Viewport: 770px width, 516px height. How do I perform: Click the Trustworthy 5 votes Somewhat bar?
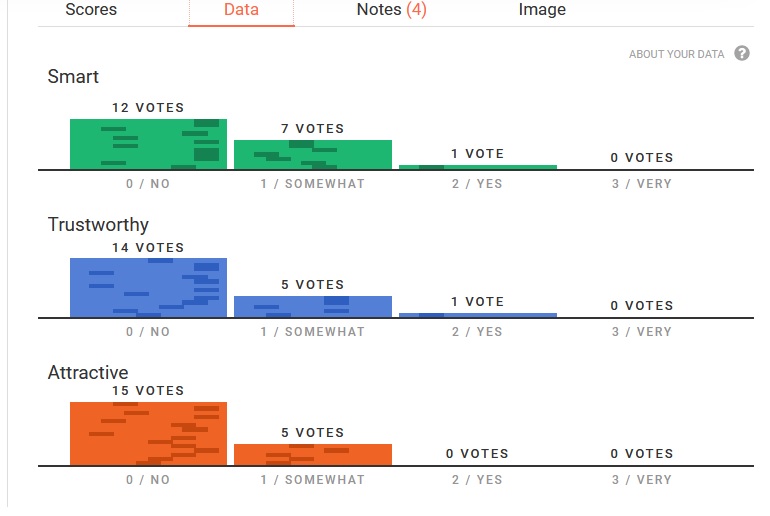pos(313,307)
